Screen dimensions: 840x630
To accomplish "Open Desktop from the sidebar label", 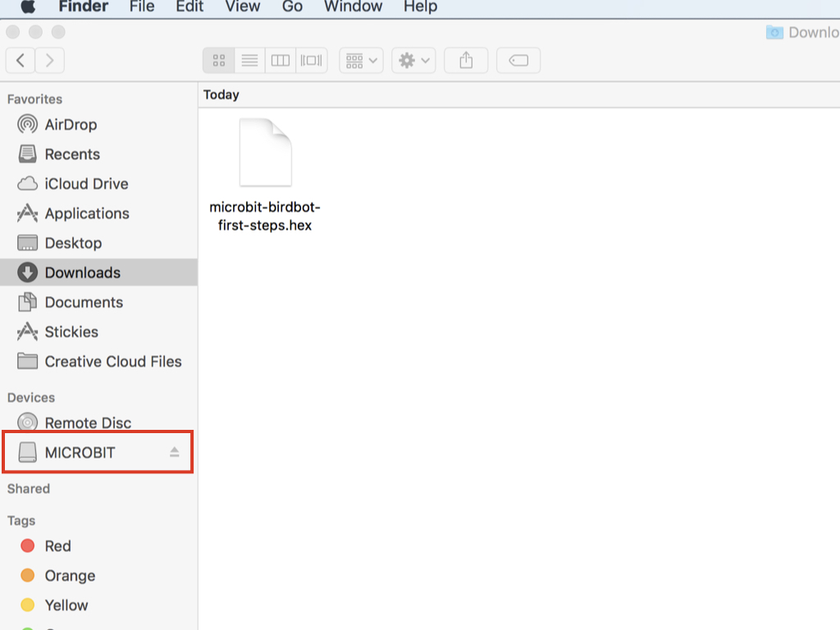I will tap(73, 243).
